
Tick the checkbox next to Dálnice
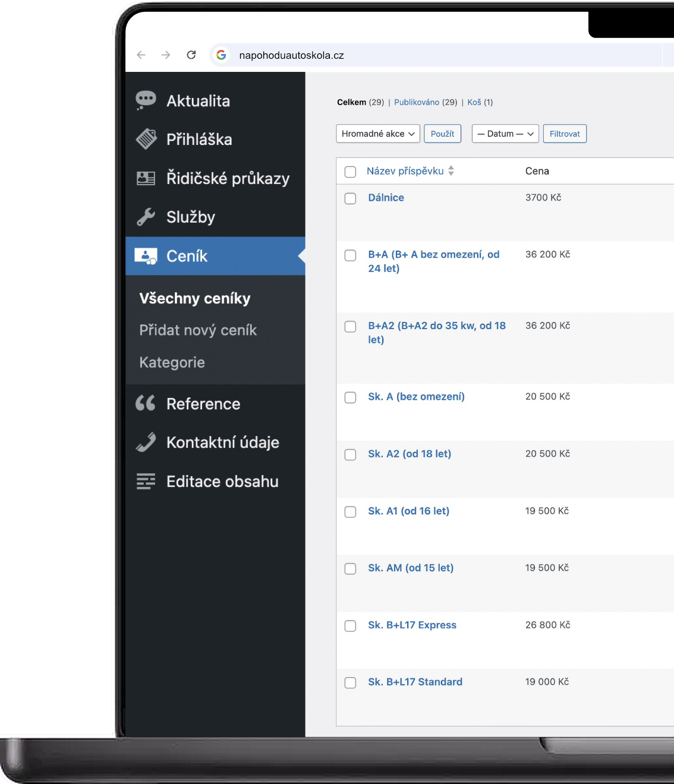[351, 198]
